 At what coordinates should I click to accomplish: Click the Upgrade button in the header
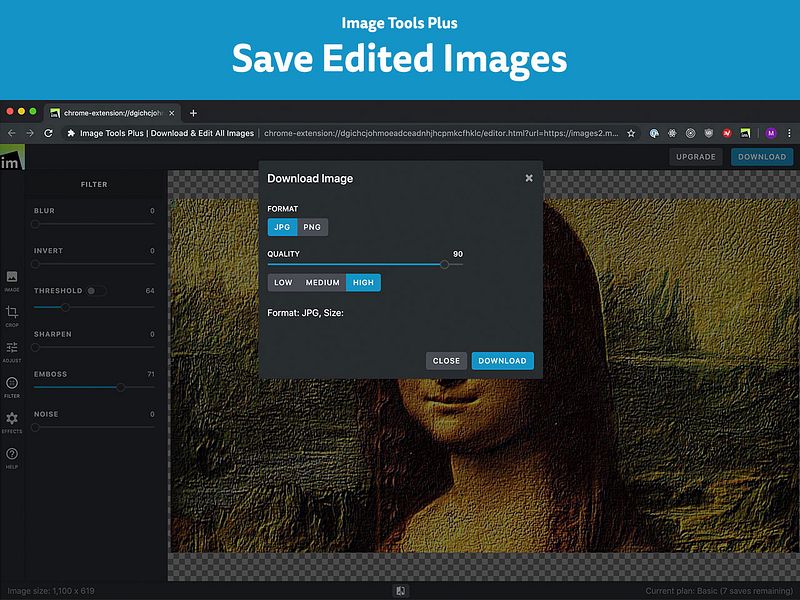[696, 157]
